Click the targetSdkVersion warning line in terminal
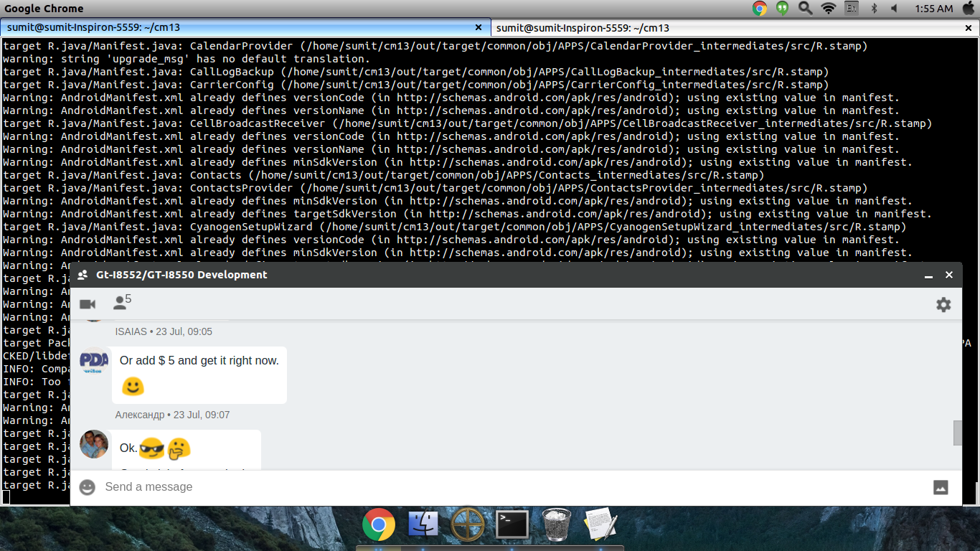Image resolution: width=980 pixels, height=551 pixels. pyautogui.click(x=468, y=214)
